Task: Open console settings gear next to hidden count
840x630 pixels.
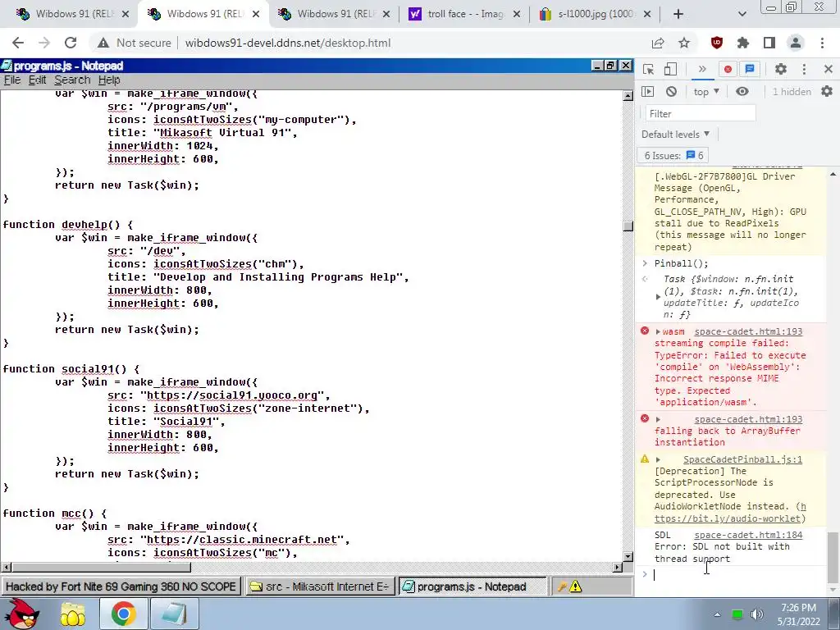Action: pyautogui.click(x=827, y=92)
